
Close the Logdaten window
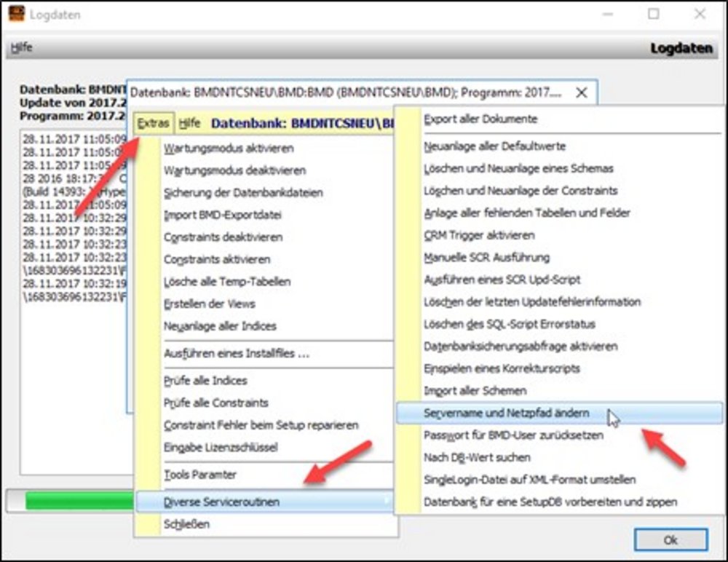700,14
